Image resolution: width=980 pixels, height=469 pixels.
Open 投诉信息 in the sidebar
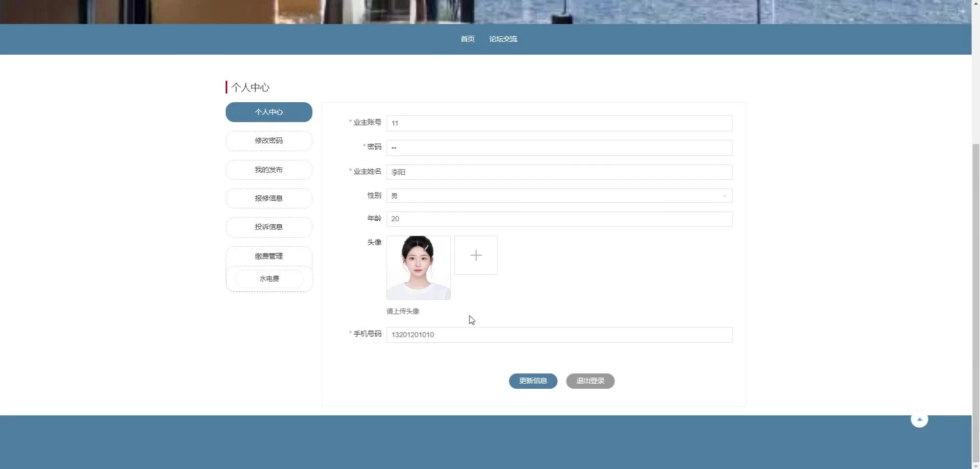[x=269, y=227]
